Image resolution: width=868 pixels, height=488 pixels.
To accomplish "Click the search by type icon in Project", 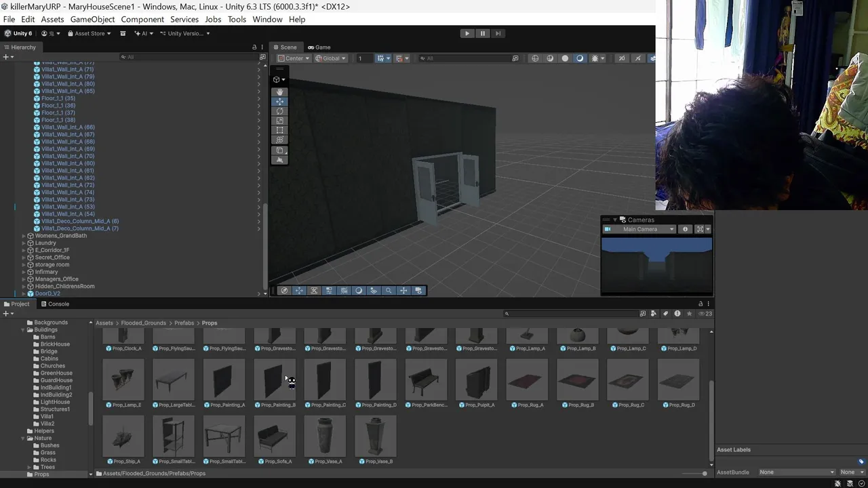I will [x=654, y=314].
